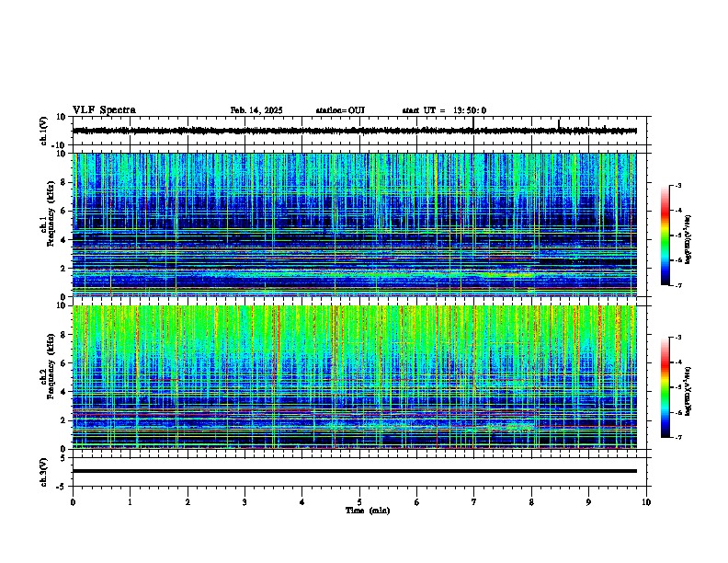Click the "8" kHz tick of ch.1 spectrogram

[63, 182]
